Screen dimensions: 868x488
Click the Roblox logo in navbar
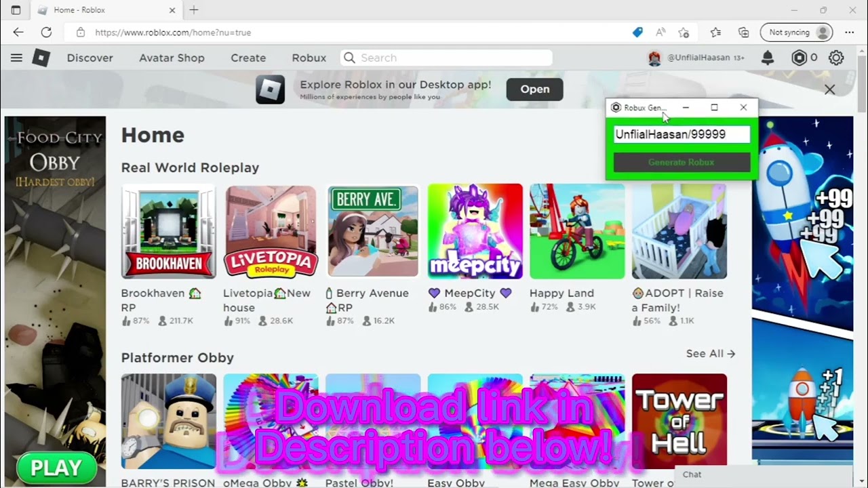tap(41, 58)
